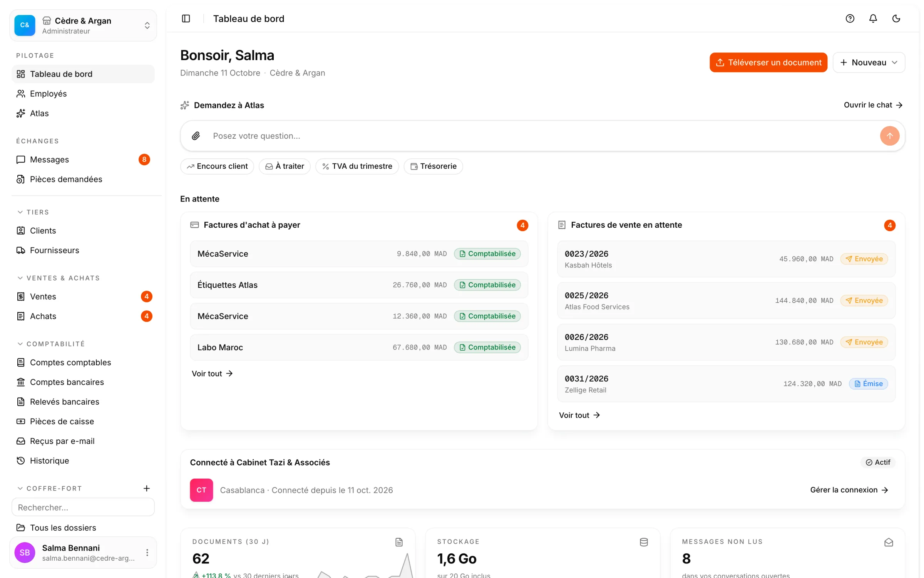Click the storage database icon

coord(644,542)
